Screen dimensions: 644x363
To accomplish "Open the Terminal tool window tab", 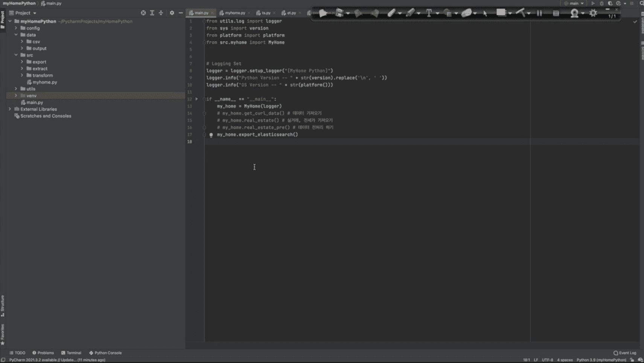I will pyautogui.click(x=71, y=353).
